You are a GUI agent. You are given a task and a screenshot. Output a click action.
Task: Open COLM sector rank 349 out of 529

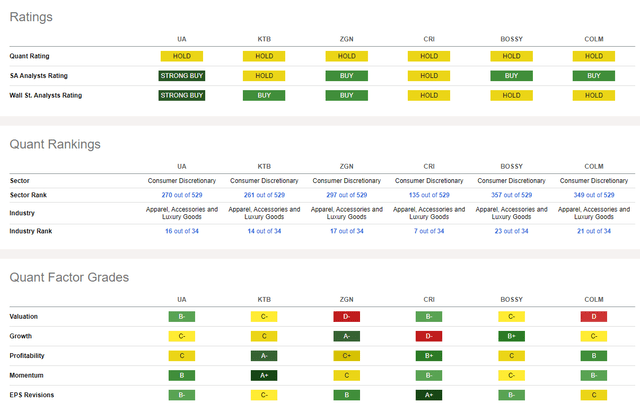click(594, 195)
